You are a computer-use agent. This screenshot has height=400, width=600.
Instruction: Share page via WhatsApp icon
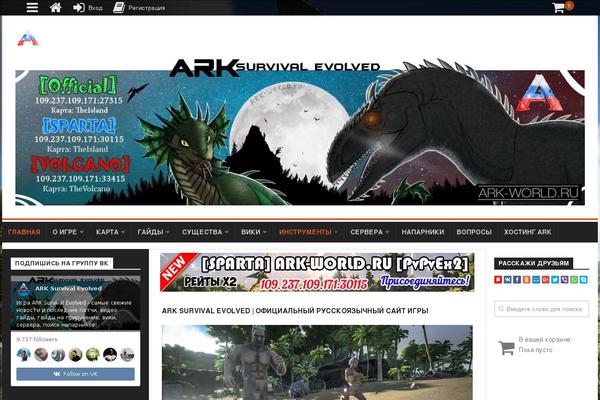[x=574, y=280]
